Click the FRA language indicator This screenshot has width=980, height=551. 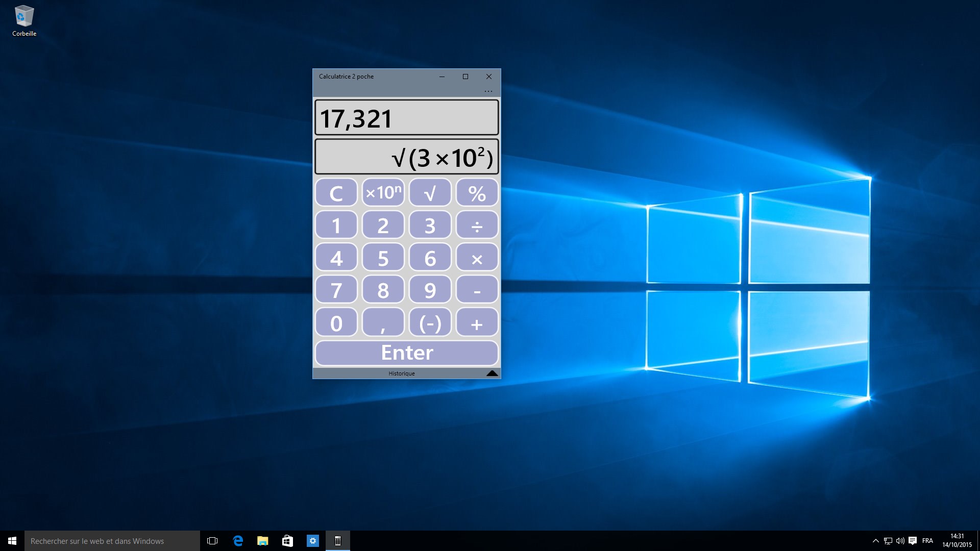point(927,541)
